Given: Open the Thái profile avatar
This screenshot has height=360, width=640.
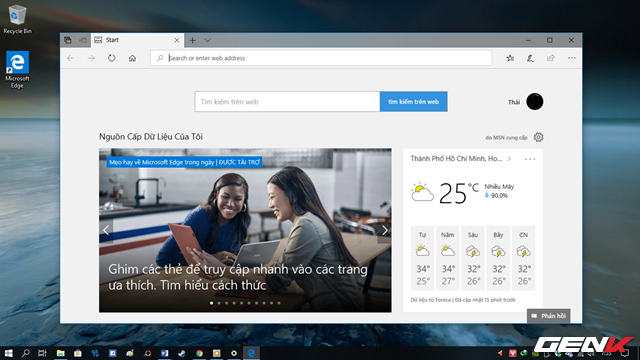Looking at the screenshot, I should point(534,102).
